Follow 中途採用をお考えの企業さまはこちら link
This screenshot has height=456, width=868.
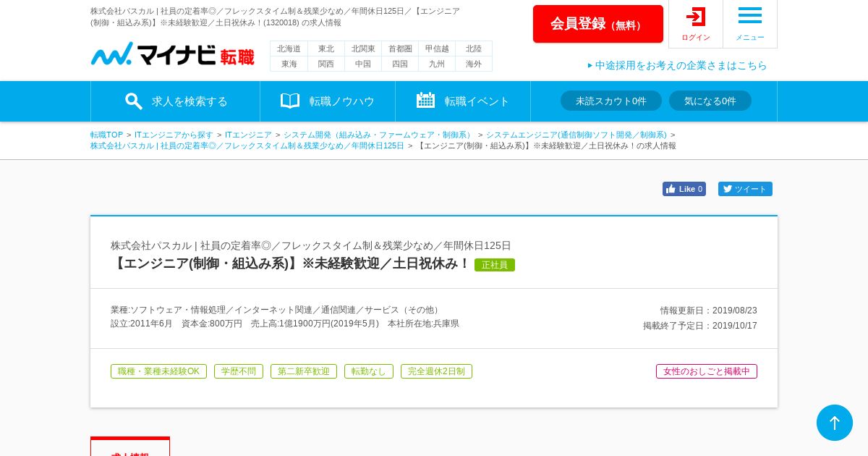click(677, 65)
